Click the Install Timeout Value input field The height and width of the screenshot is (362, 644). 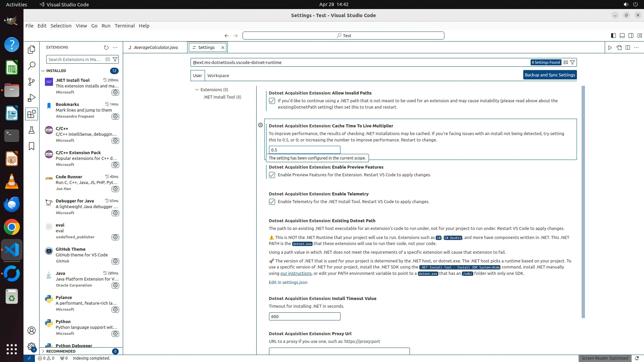[x=304, y=317]
